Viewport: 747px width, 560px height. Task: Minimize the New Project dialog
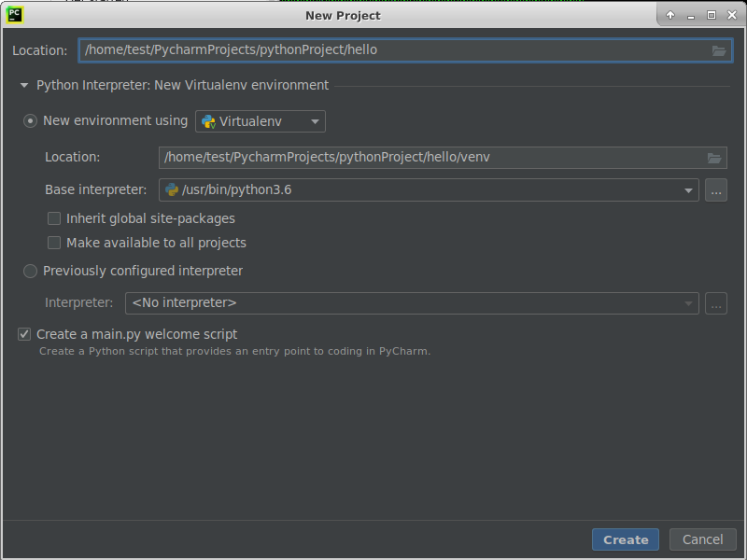tap(691, 16)
